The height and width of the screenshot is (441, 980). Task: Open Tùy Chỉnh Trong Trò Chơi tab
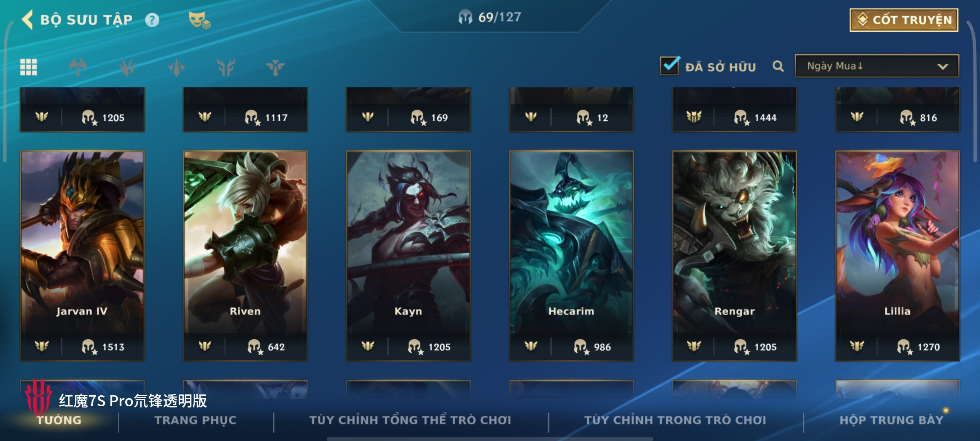pos(675,420)
